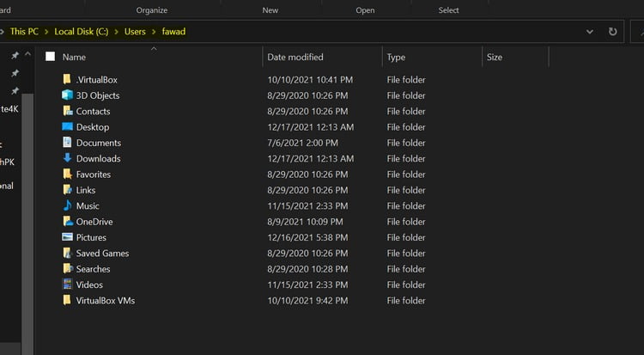This screenshot has height=355, width=644.
Task: Click the Links folder icon
Action: (67, 189)
